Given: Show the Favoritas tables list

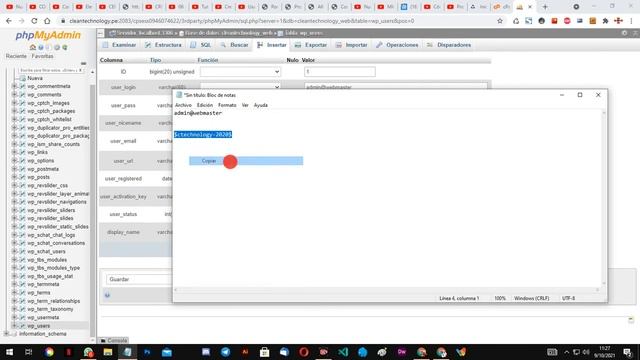Looking at the screenshot, I should (42, 56).
